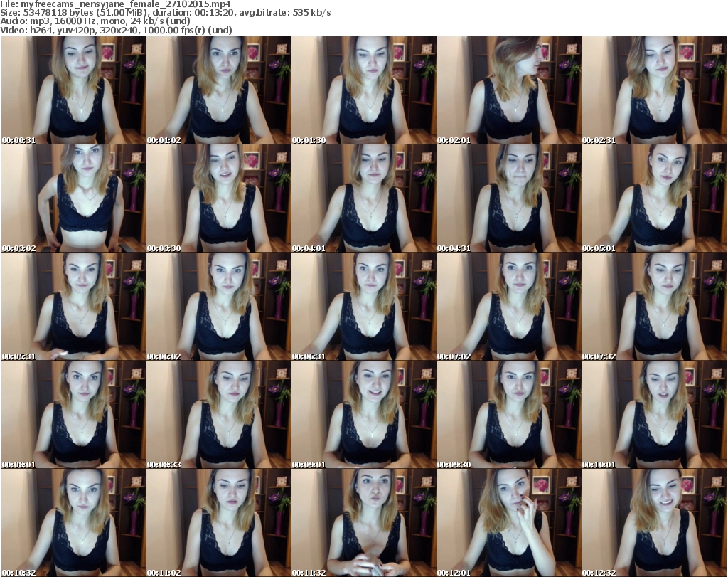This screenshot has height=577, width=728.
Task: Select the thumbnail stamped 00:02:01
Action: [x=509, y=90]
